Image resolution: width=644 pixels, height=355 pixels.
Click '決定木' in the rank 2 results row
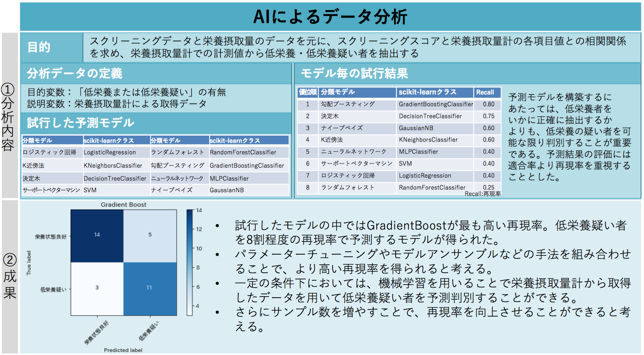pyautogui.click(x=330, y=116)
